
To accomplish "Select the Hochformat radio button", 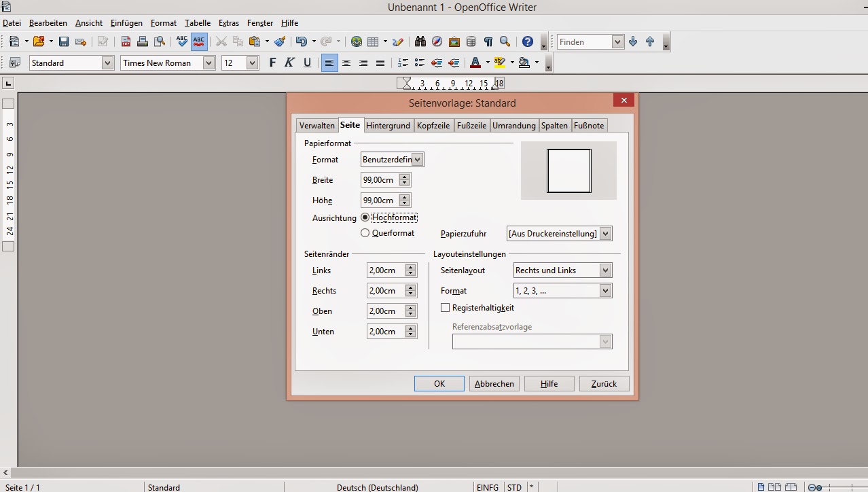I will click(x=365, y=217).
